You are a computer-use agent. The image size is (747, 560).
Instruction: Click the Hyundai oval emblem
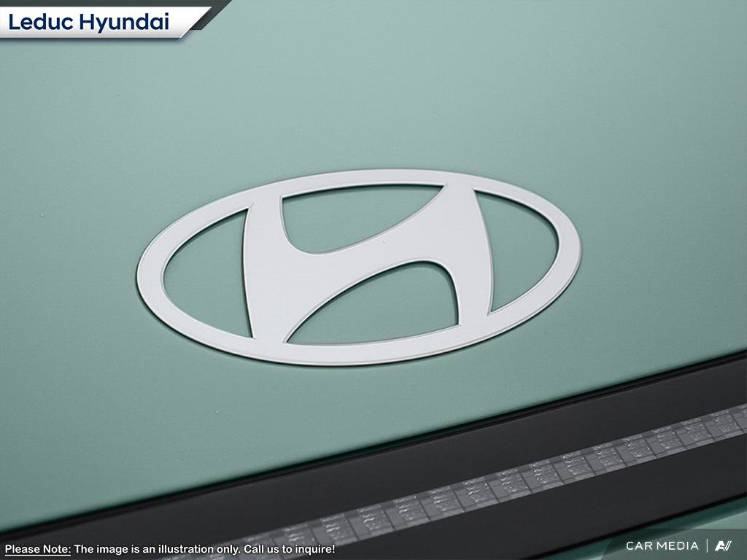(x=359, y=267)
